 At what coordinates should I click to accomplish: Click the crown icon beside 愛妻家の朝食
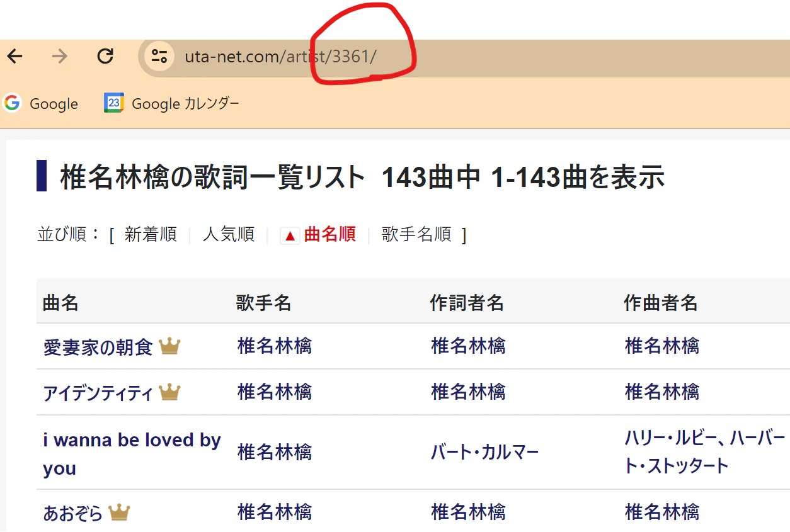click(x=169, y=346)
